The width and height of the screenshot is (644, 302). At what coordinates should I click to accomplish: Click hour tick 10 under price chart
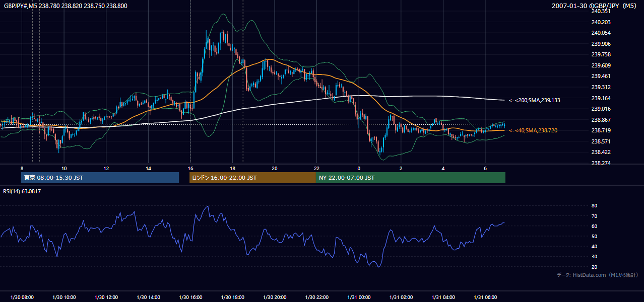[x=64, y=168]
